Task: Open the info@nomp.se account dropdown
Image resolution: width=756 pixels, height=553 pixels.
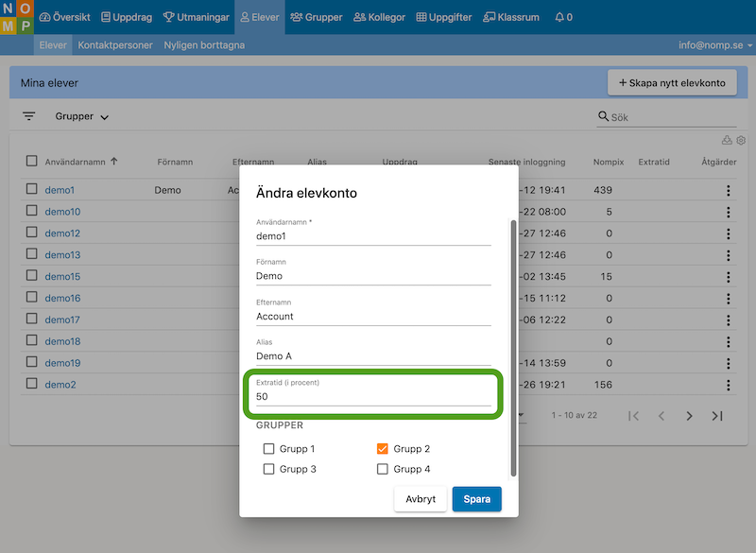Action: [x=715, y=45]
